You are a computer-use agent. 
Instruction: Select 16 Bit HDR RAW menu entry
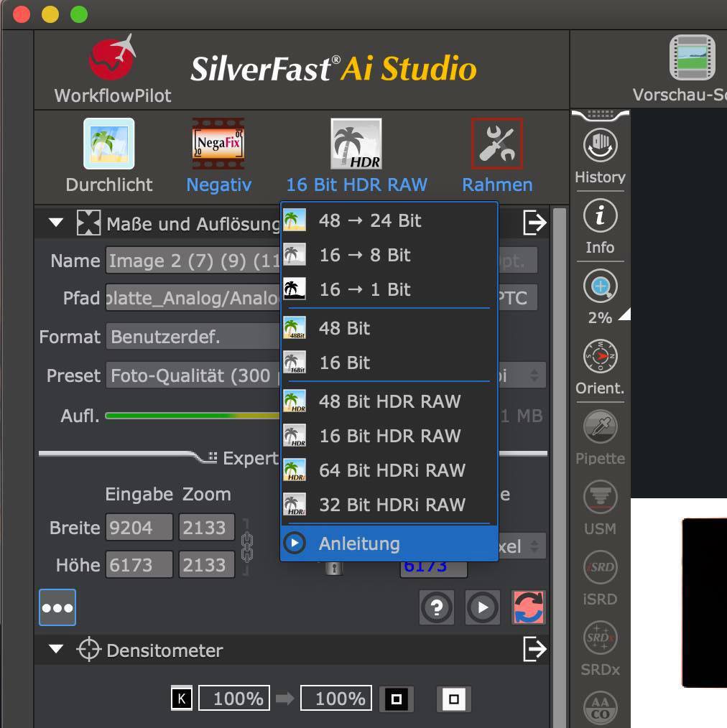[389, 436]
